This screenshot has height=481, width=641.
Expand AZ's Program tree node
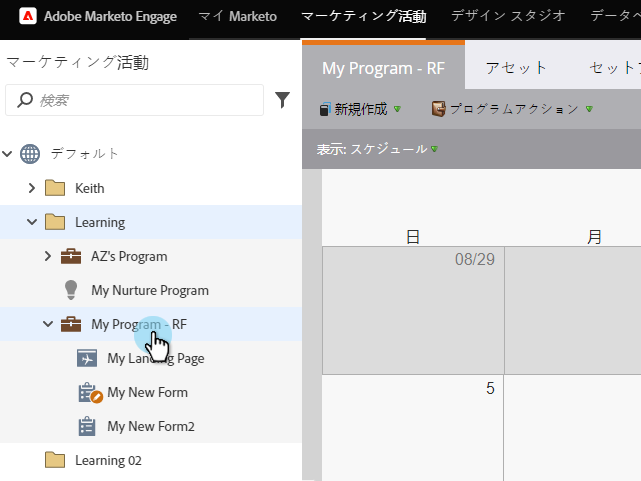pyautogui.click(x=48, y=256)
